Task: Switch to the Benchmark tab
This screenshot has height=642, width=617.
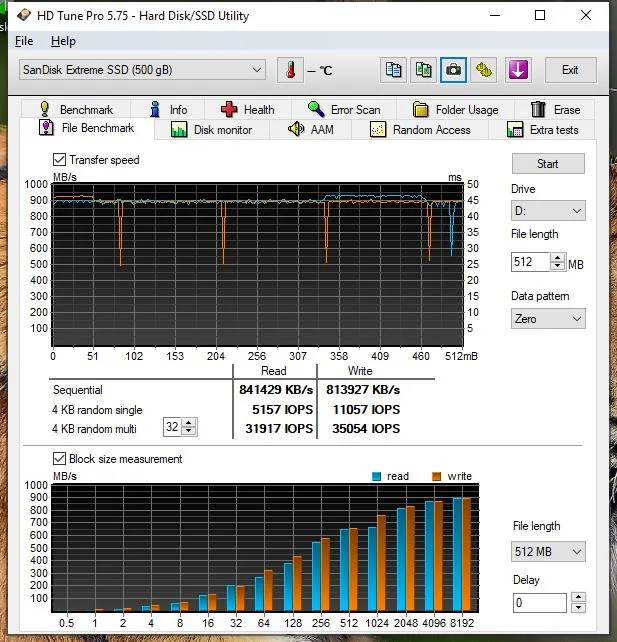Action: tap(76, 109)
